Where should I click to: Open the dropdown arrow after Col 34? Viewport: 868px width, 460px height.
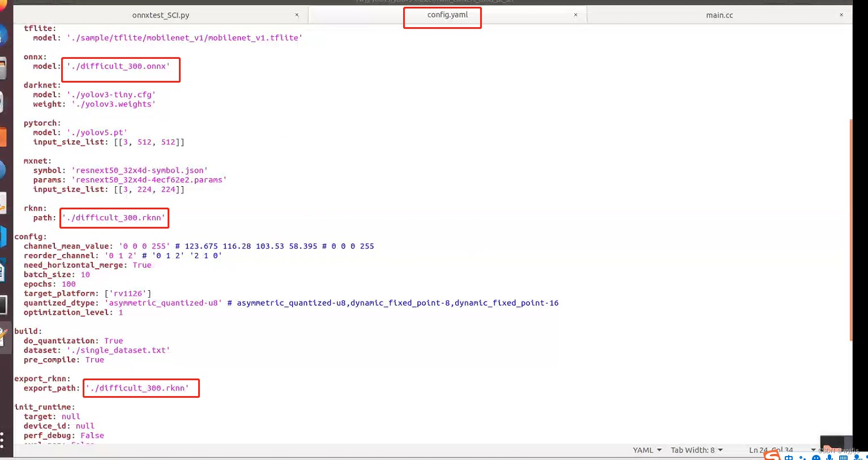coord(813,450)
